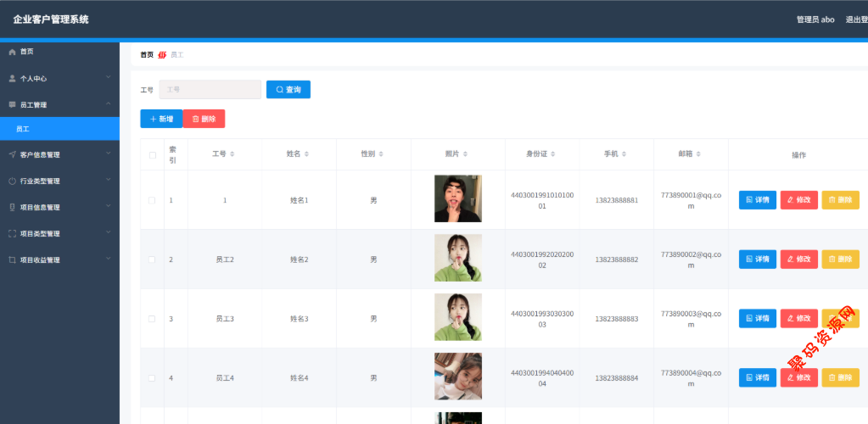The image size is (868, 424).
Task: Click the home icon beside 首页 in sidebar
Action: (12, 53)
